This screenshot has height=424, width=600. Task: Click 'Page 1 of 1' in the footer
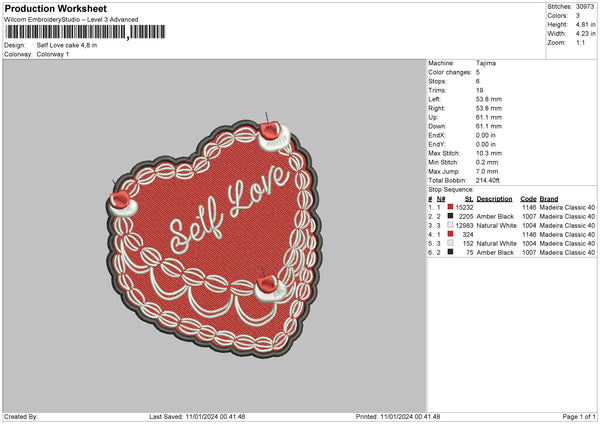579,416
